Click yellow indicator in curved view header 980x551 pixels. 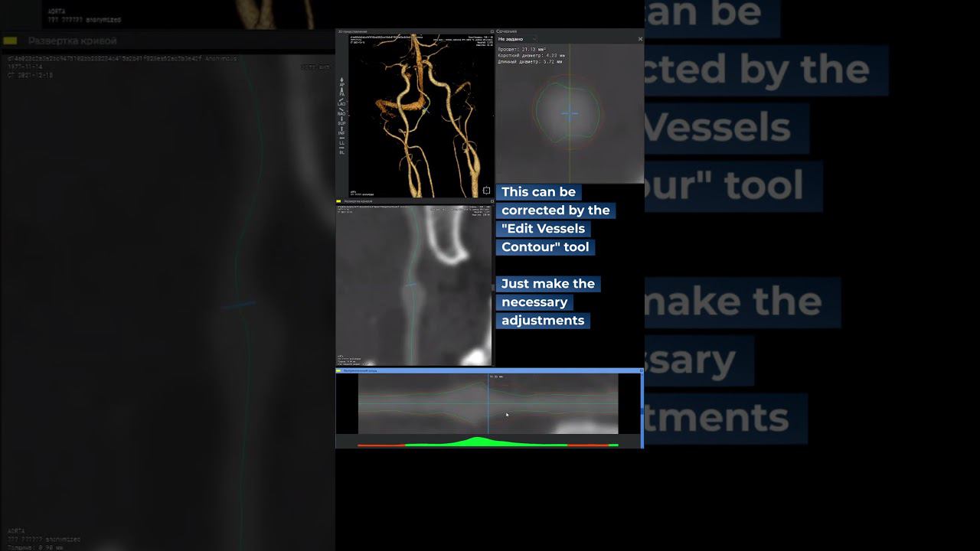(x=339, y=202)
